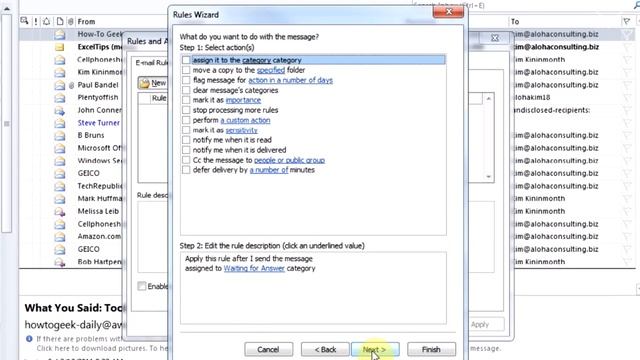
Task: Click flag status column header icon
Action: click(x=627, y=22)
